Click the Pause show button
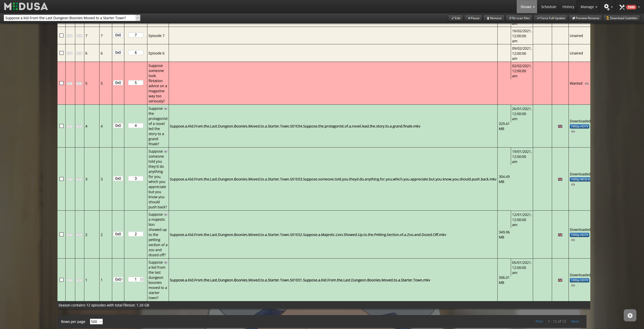The height and width of the screenshot is (329, 644). (473, 18)
